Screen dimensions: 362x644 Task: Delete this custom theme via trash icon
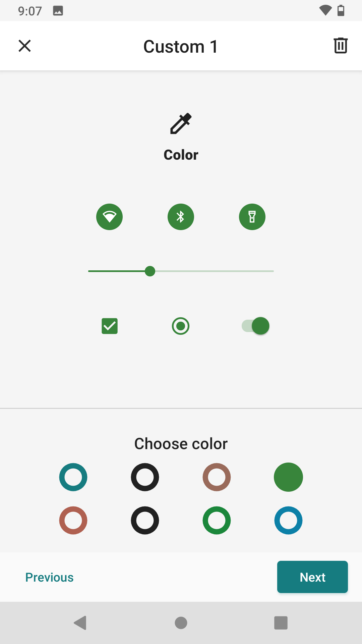341,46
